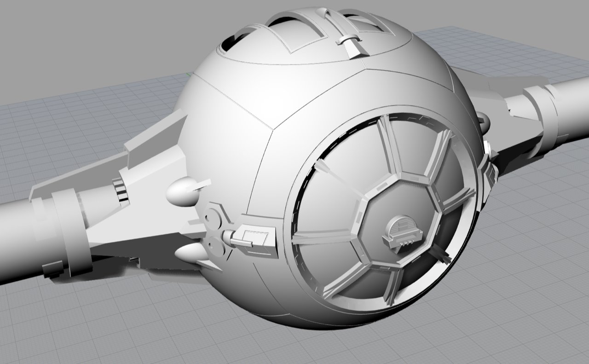Screen dimensions: 589x364
Task: Pick the upper egg-shaped pod on the hull
Action: (x=183, y=192)
